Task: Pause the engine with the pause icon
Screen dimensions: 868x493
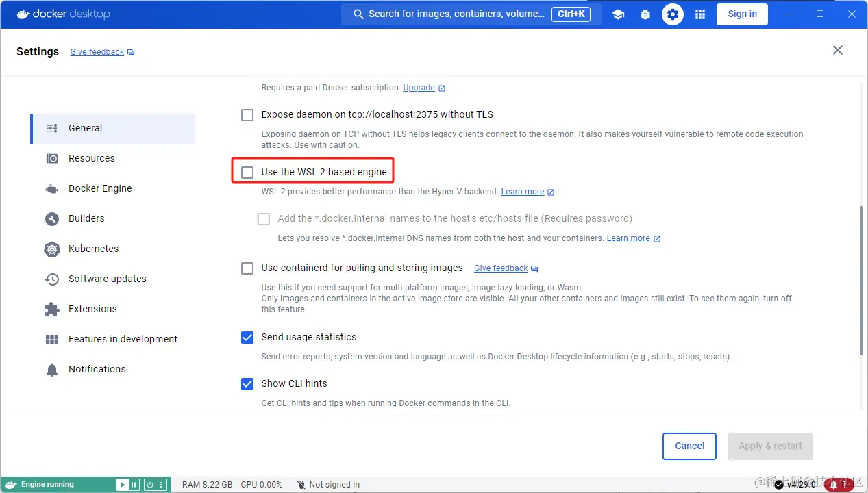Action: (x=134, y=485)
